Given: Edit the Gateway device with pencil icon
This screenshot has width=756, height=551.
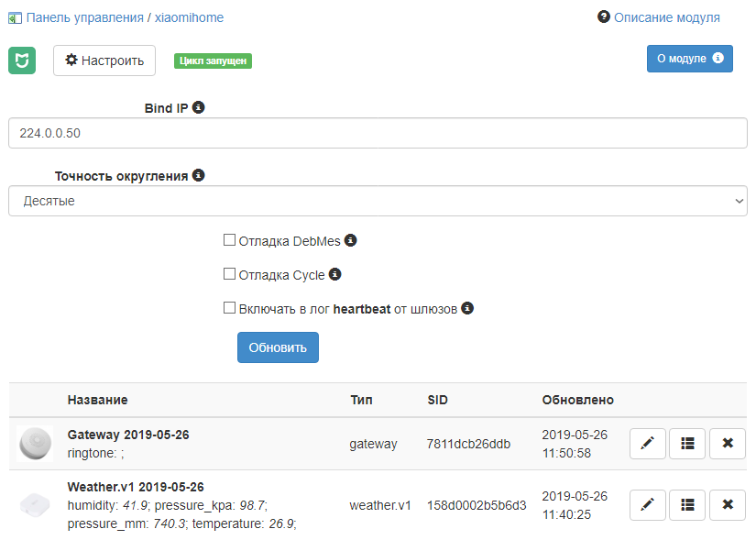Looking at the screenshot, I should tap(648, 444).
